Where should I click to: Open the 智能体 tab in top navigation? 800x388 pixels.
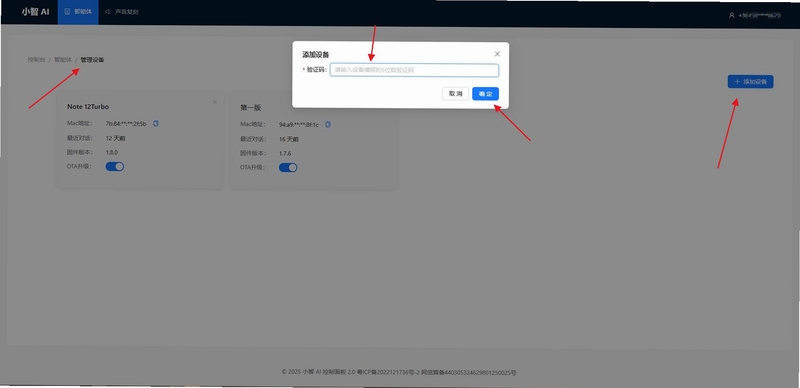click(78, 11)
